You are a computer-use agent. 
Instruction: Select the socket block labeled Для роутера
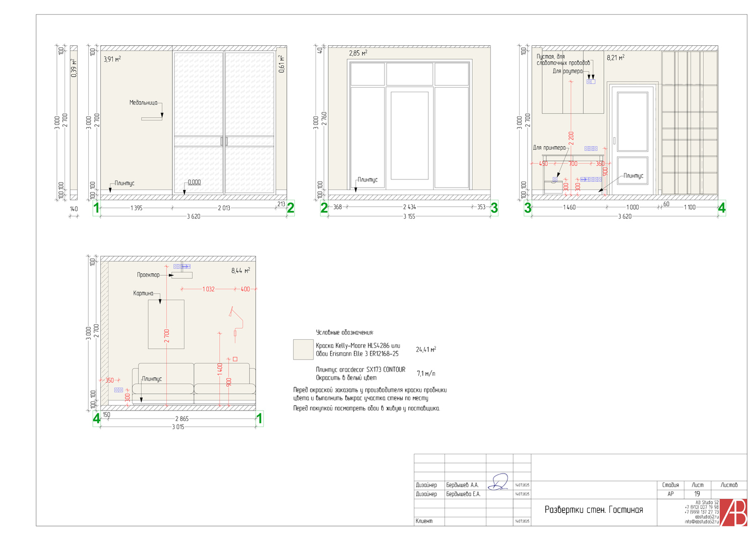pos(591,81)
